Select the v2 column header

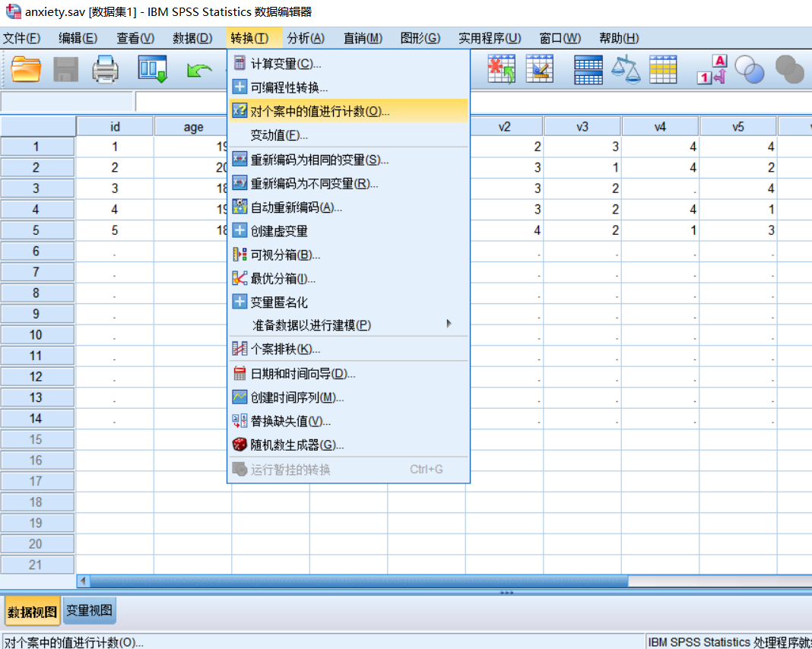(x=504, y=127)
